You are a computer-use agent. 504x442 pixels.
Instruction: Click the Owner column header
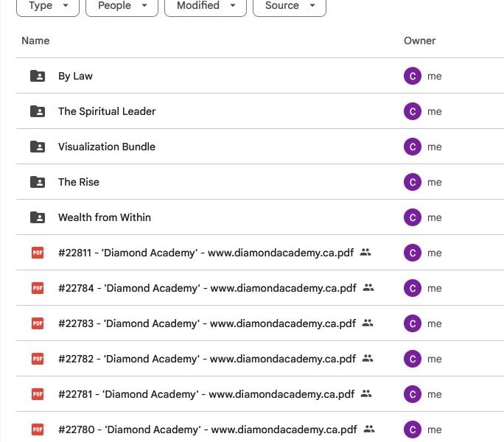[x=419, y=41]
